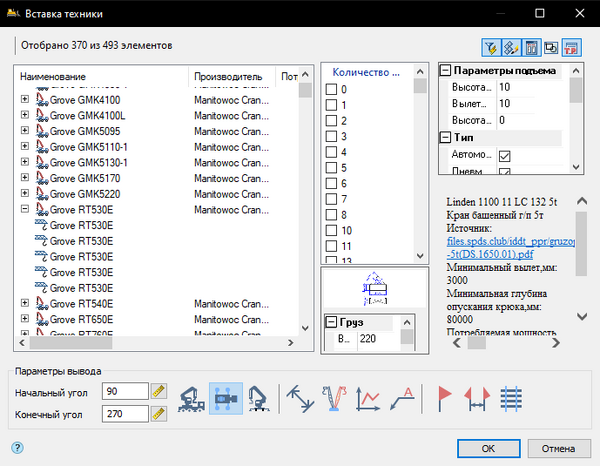Click the crane icon of Grove GMK4100

[x=42, y=100]
